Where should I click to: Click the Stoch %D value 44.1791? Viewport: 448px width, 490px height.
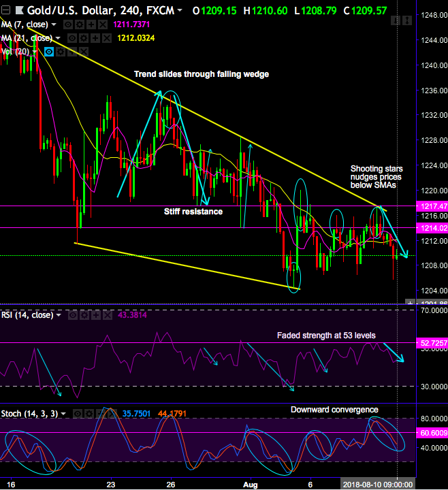[172, 414]
